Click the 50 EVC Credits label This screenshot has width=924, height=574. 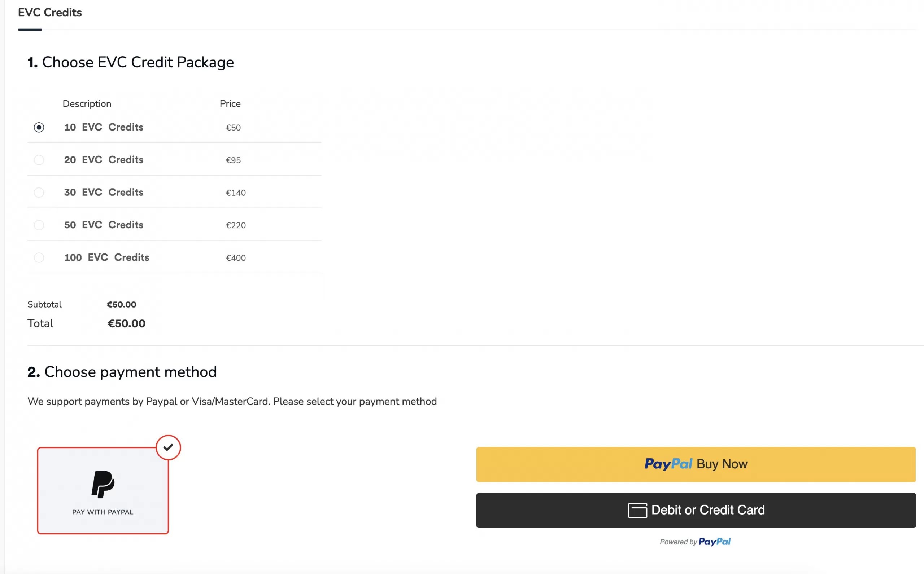coord(104,225)
